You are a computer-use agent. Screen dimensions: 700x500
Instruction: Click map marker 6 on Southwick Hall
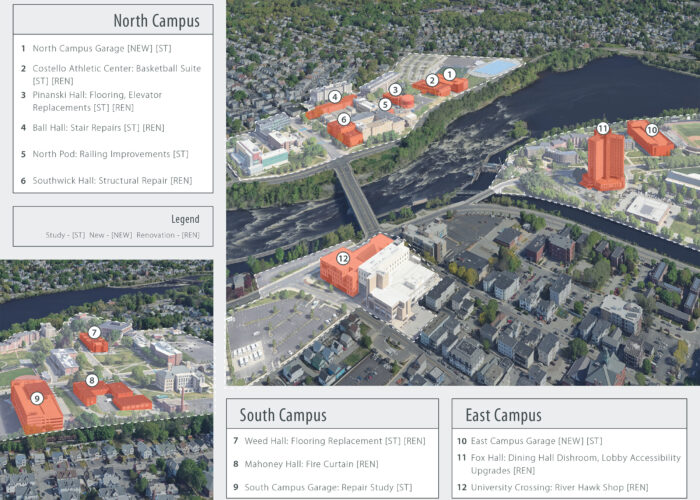click(x=344, y=119)
